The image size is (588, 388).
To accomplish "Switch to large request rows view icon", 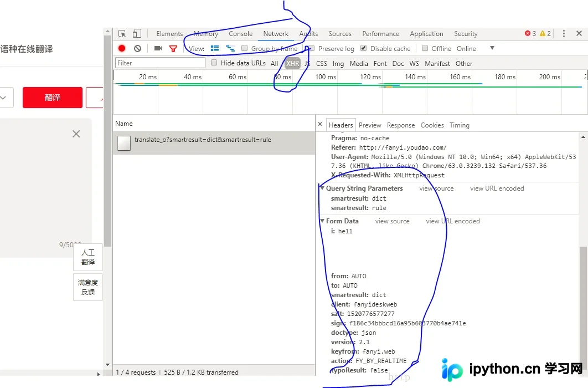I will 214,48.
